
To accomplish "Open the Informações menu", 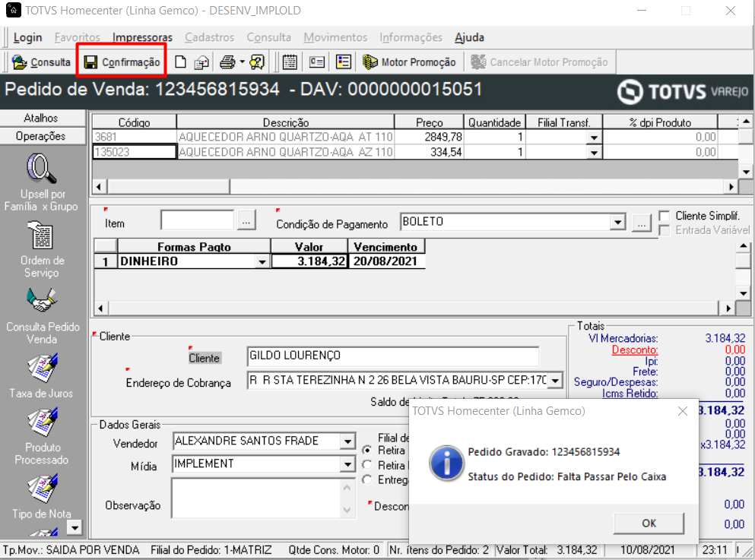I will point(411,37).
